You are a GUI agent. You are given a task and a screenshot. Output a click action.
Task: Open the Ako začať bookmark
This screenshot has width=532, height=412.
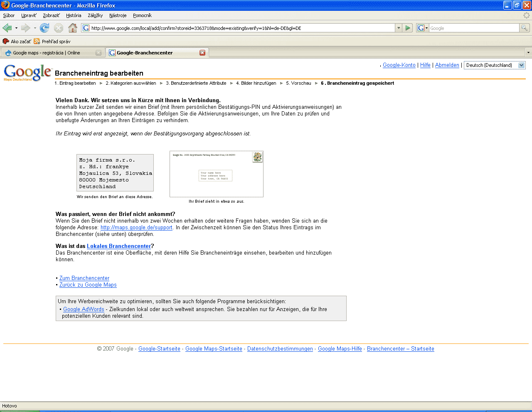[x=17, y=41]
